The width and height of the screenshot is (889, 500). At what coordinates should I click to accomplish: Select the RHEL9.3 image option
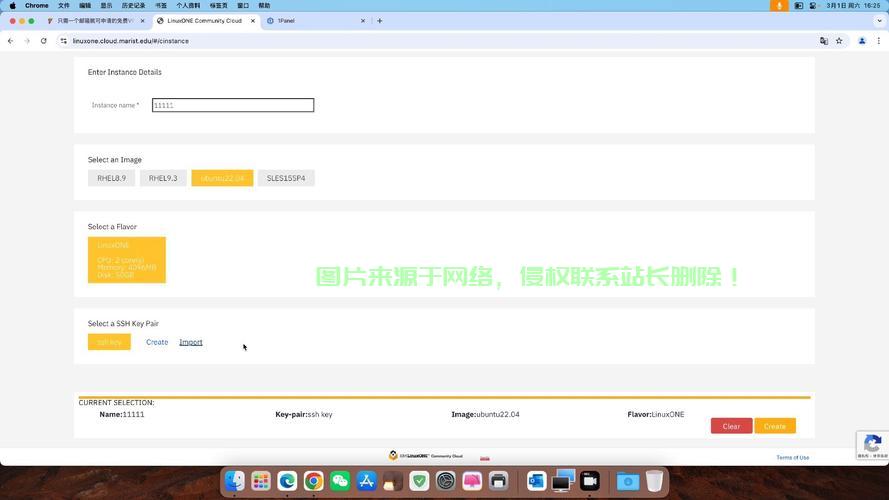coord(163,178)
